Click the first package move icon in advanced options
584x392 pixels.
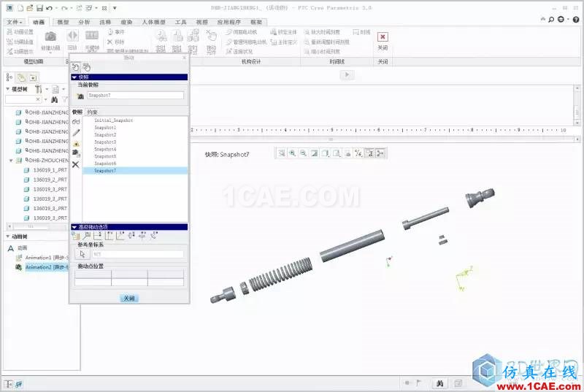(76, 236)
